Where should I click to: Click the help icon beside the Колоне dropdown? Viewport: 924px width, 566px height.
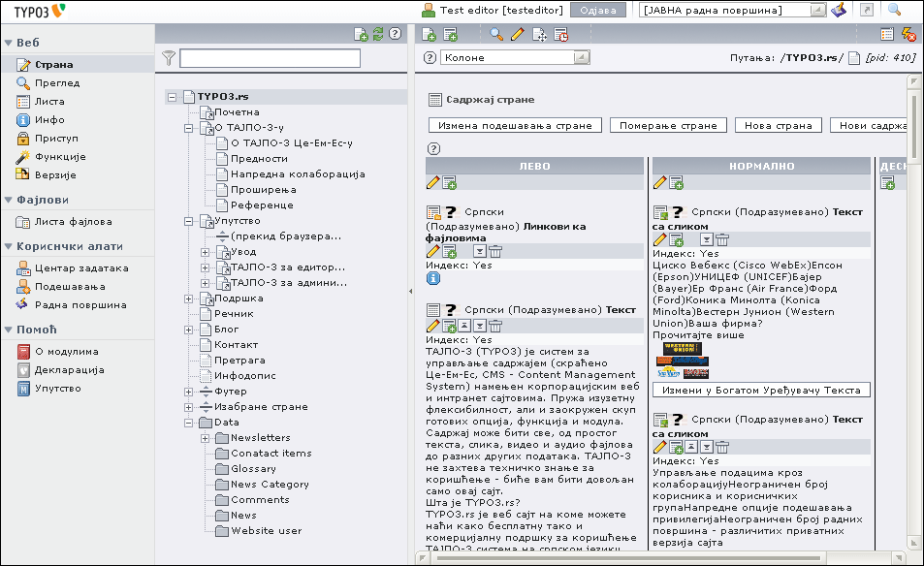pyautogui.click(x=430, y=57)
